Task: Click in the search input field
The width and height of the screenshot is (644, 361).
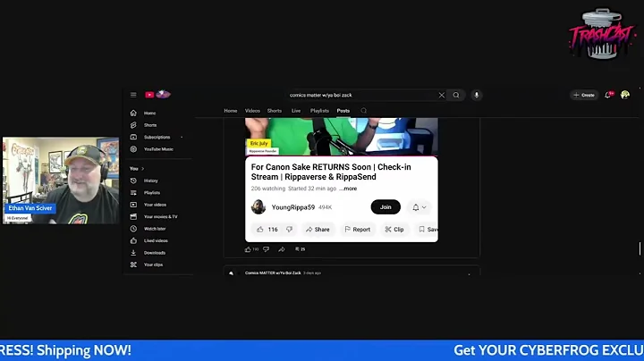Action: [361, 96]
